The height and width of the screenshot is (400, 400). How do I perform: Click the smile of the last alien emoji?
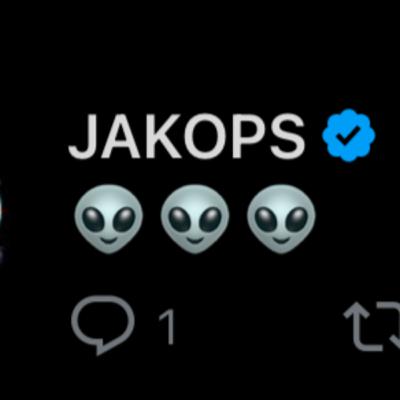point(281,239)
